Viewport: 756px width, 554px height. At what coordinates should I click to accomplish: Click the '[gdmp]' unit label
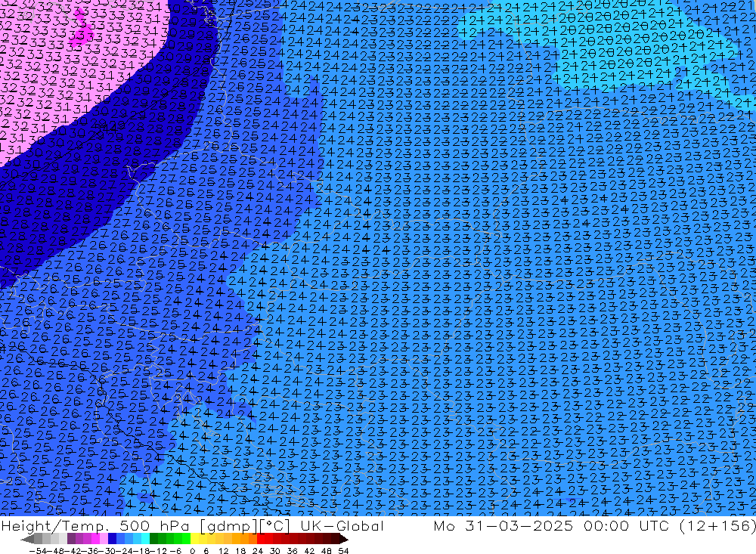[228, 526]
